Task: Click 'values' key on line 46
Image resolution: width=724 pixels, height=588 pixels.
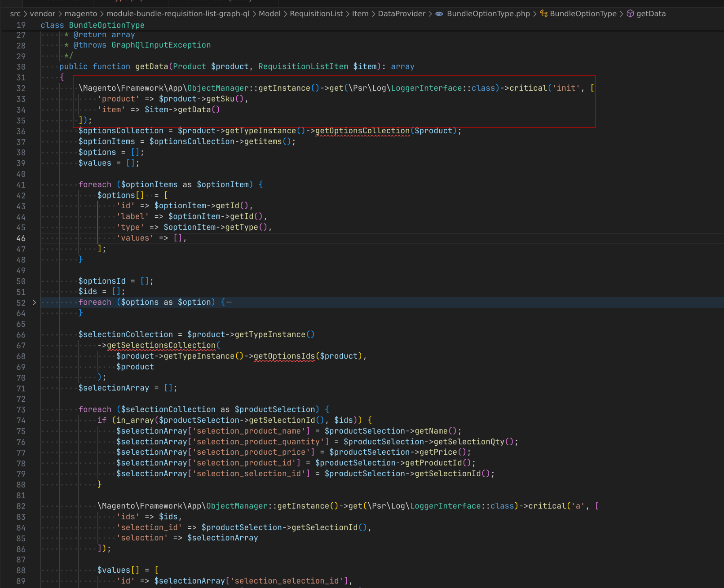Action: coord(135,238)
